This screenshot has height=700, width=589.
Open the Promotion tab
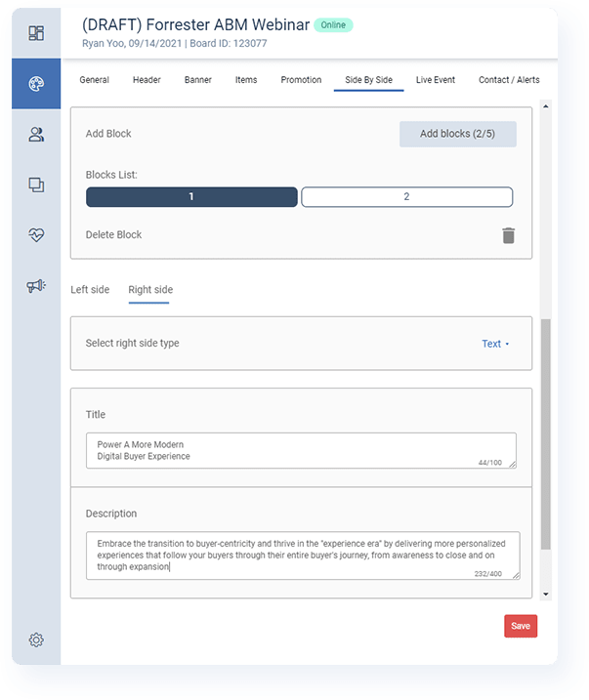tap(301, 80)
